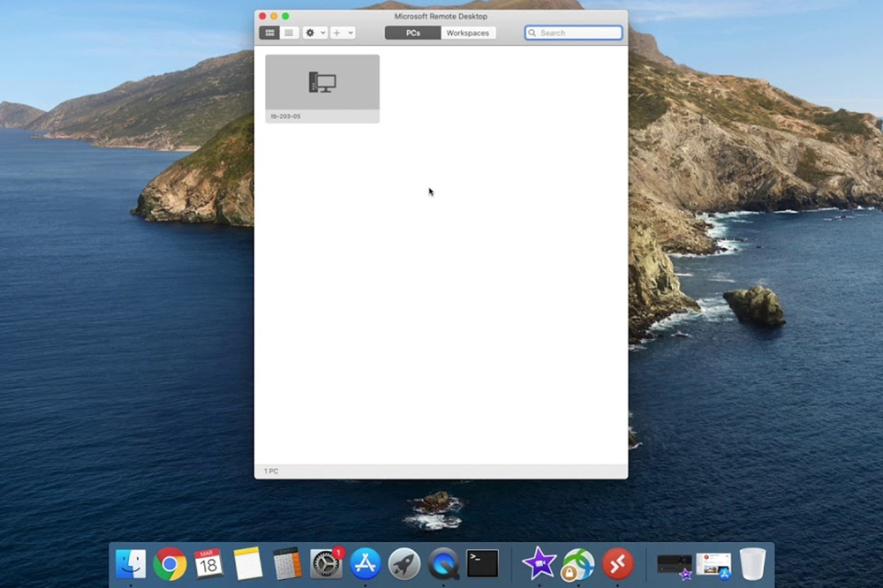Open Calendar showing MAR 18
The height and width of the screenshot is (588, 883).
click(208, 564)
